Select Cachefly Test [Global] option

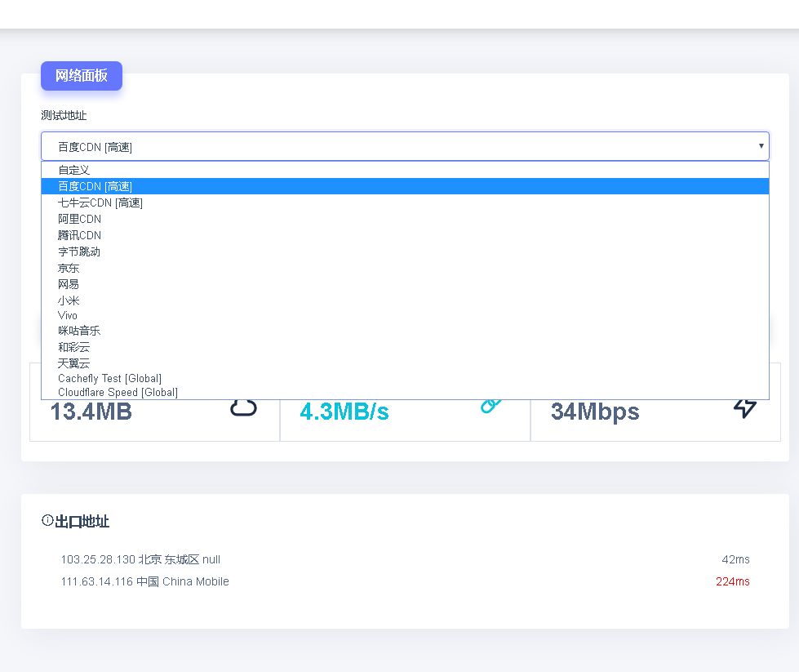[x=109, y=378]
